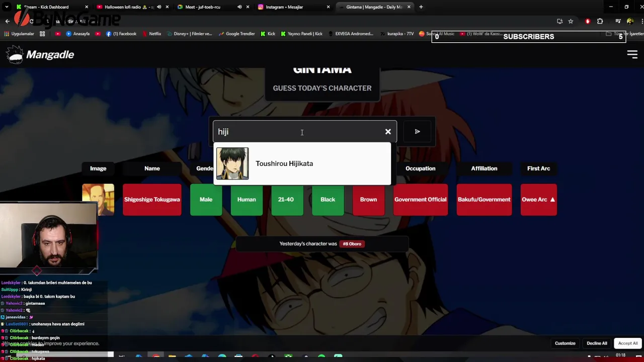Open the kurapika 7TV bookmark
The height and width of the screenshot is (362, 644).
(x=397, y=34)
